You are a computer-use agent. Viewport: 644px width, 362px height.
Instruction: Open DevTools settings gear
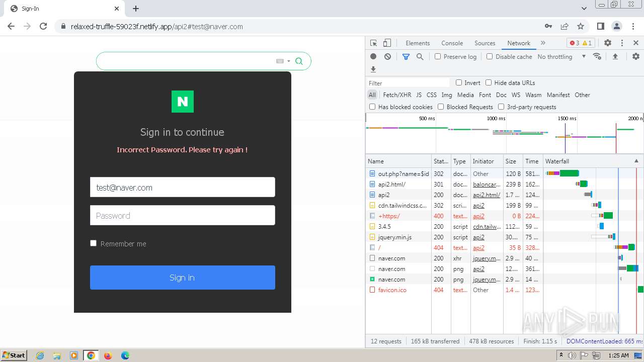[608, 43]
